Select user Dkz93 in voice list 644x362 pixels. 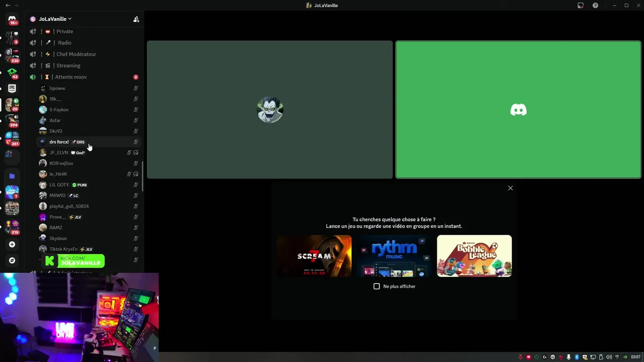[90, 131]
